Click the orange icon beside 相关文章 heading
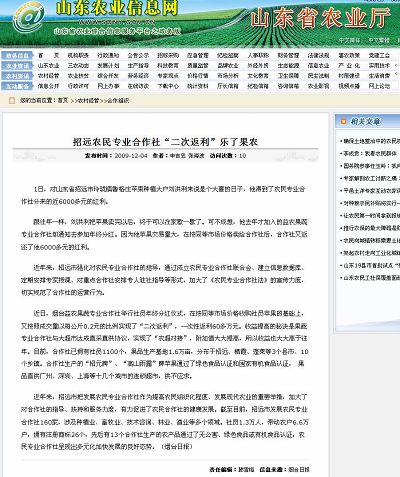The width and height of the screenshot is (400, 477). (343, 121)
